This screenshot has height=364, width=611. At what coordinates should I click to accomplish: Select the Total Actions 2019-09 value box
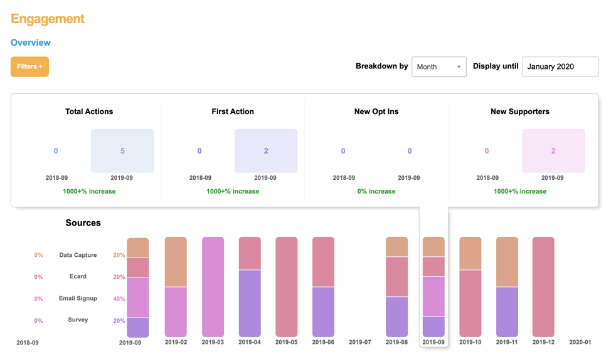122,151
